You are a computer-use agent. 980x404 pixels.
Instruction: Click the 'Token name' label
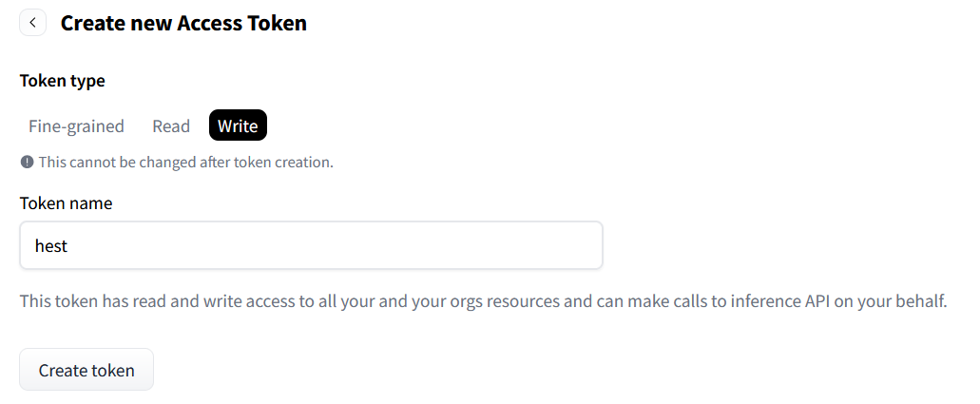pyautogui.click(x=66, y=202)
